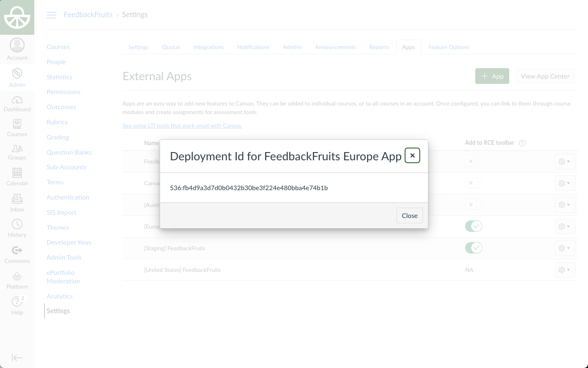Open gear dropdown for [Staging] FeedbackFruits

tap(565, 248)
